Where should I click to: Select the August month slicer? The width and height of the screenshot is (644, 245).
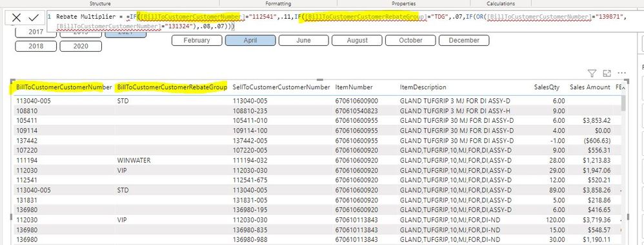point(357,40)
